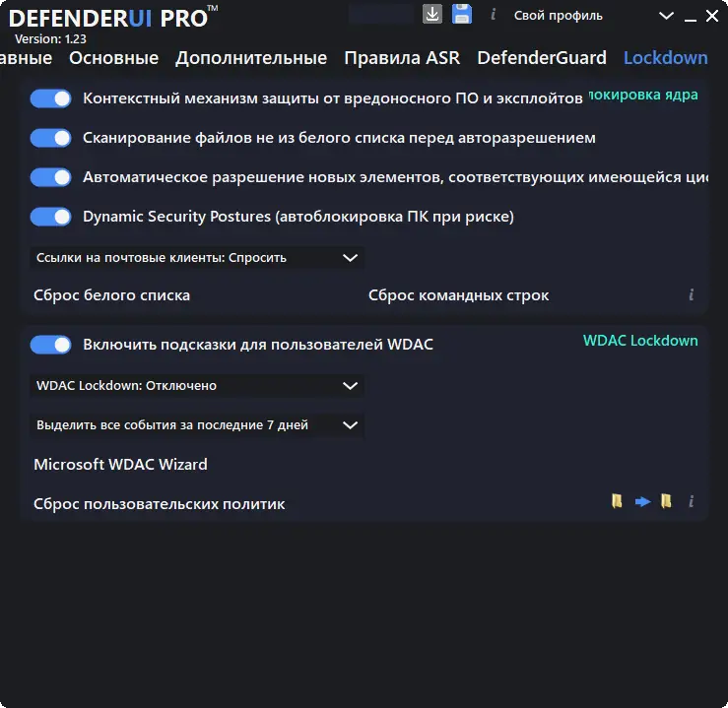Click the left yellow folder policy icon
Screen dimensions: 728x708
pos(617,501)
